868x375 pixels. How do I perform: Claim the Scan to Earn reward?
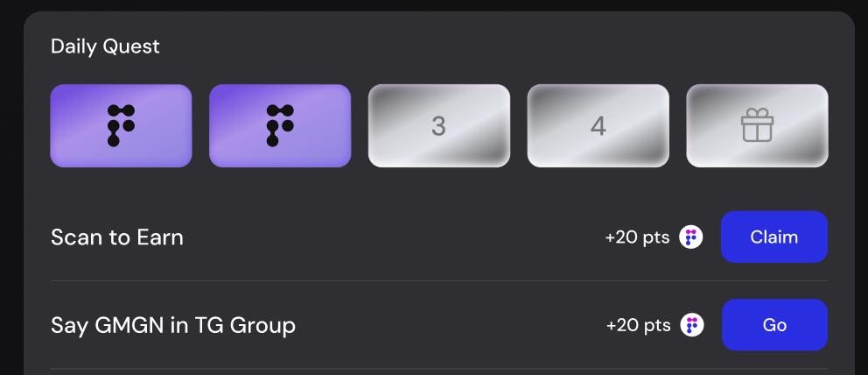pyautogui.click(x=773, y=237)
